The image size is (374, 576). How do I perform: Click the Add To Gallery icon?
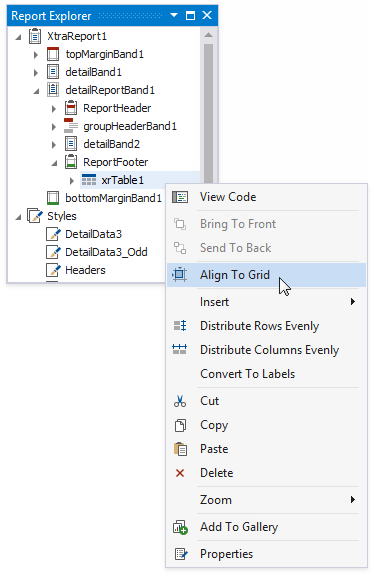[x=180, y=527]
